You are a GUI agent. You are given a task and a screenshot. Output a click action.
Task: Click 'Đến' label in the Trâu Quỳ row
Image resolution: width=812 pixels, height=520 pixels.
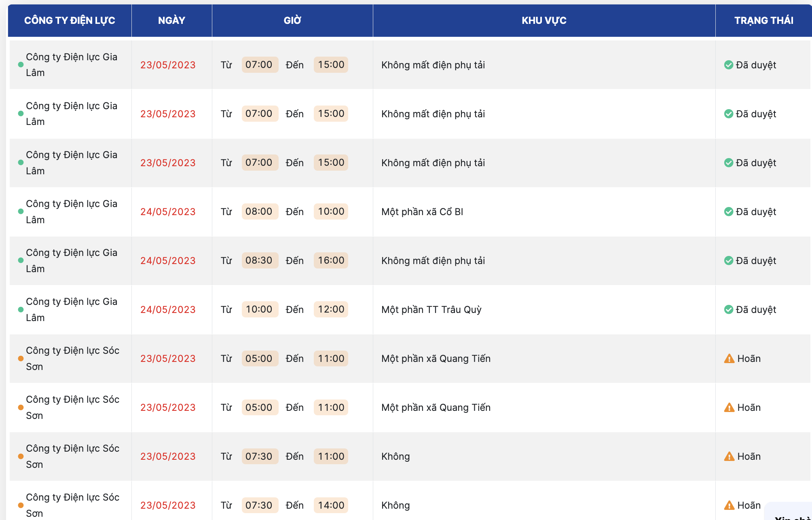[294, 310]
